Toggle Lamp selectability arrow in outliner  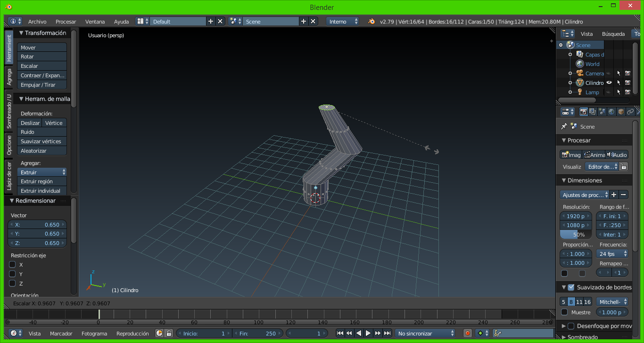(x=619, y=92)
